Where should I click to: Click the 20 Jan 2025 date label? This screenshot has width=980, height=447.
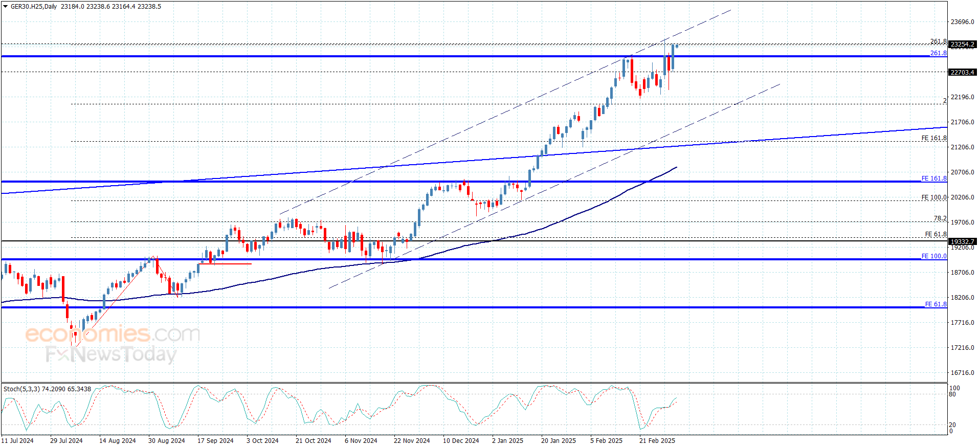tap(559, 441)
